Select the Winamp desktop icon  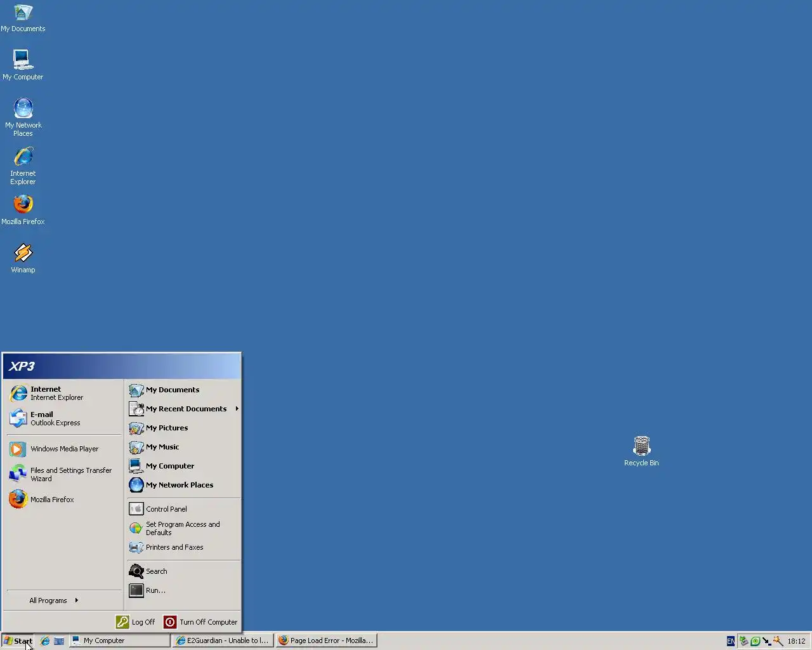point(23,258)
